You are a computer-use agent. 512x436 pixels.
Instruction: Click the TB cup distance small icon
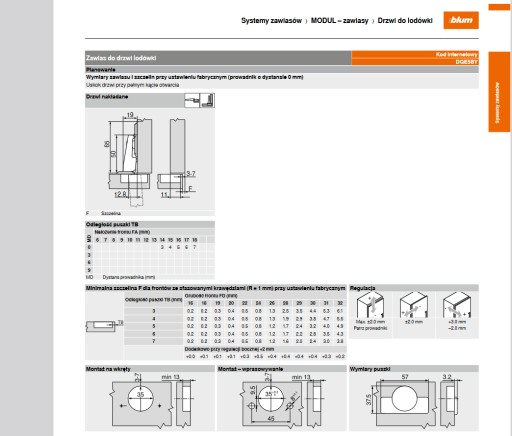click(x=104, y=326)
